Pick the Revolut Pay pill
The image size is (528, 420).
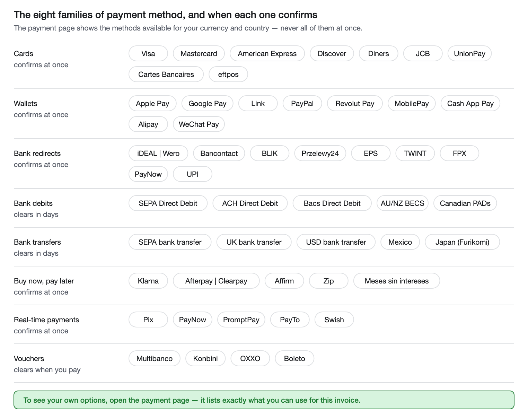tap(355, 103)
